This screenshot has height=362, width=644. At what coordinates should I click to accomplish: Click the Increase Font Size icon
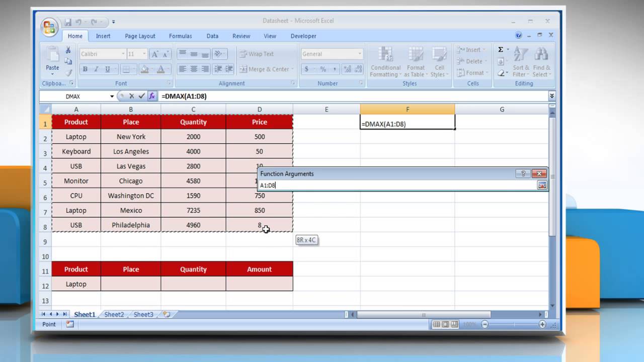click(x=155, y=54)
